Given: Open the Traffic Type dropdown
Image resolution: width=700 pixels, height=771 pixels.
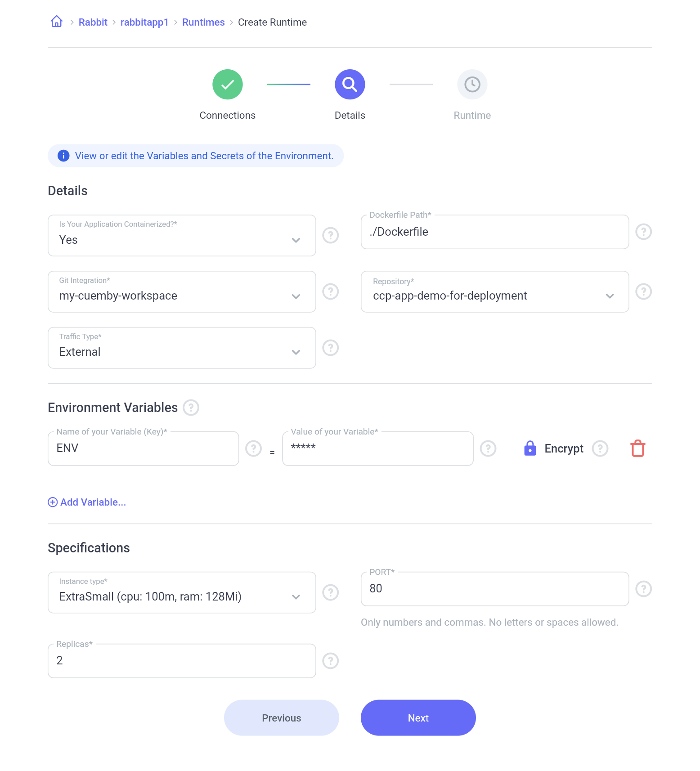Looking at the screenshot, I should (296, 353).
